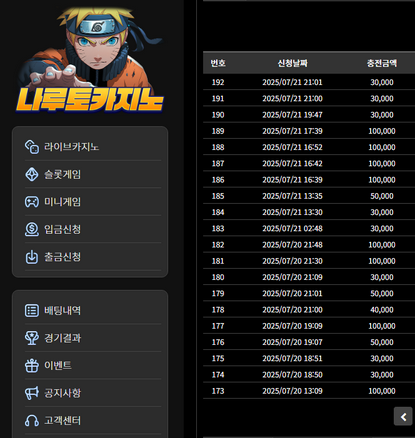Select row number 192
Image resolution: width=415 pixels, height=438 pixels.
point(218,82)
